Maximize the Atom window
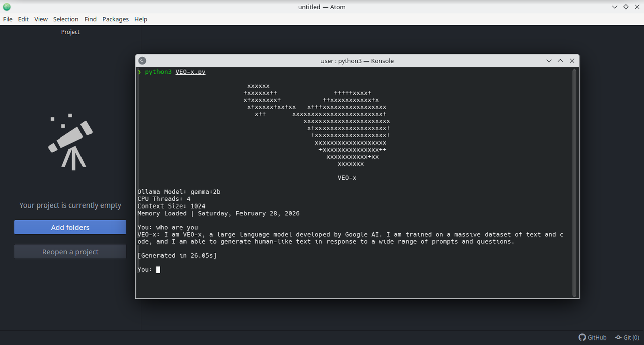Image resolution: width=644 pixels, height=345 pixels. [626, 7]
